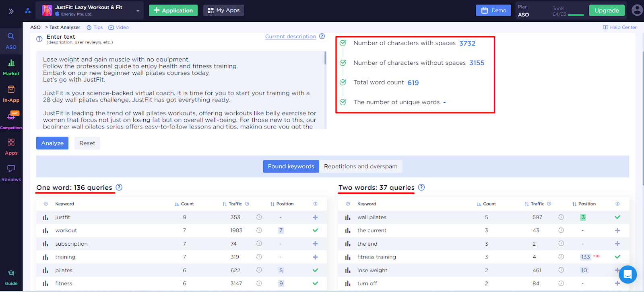Add the end keyword with plus icon
644x292 pixels.
click(617, 244)
